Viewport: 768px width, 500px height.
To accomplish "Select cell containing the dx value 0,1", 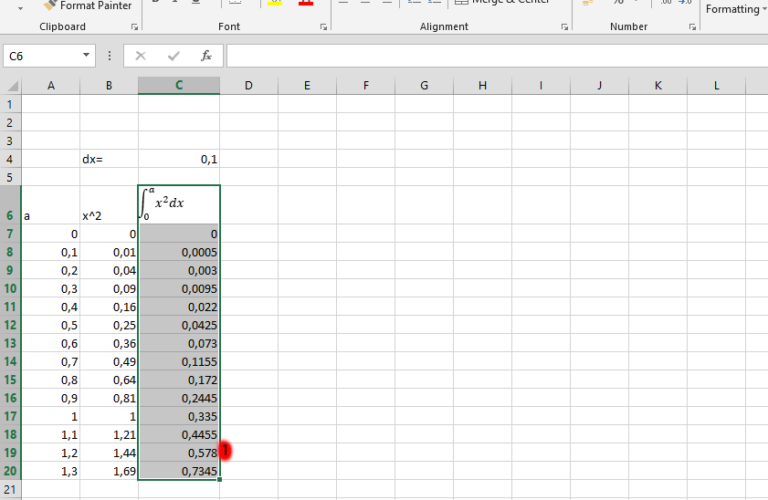I will pos(179,159).
